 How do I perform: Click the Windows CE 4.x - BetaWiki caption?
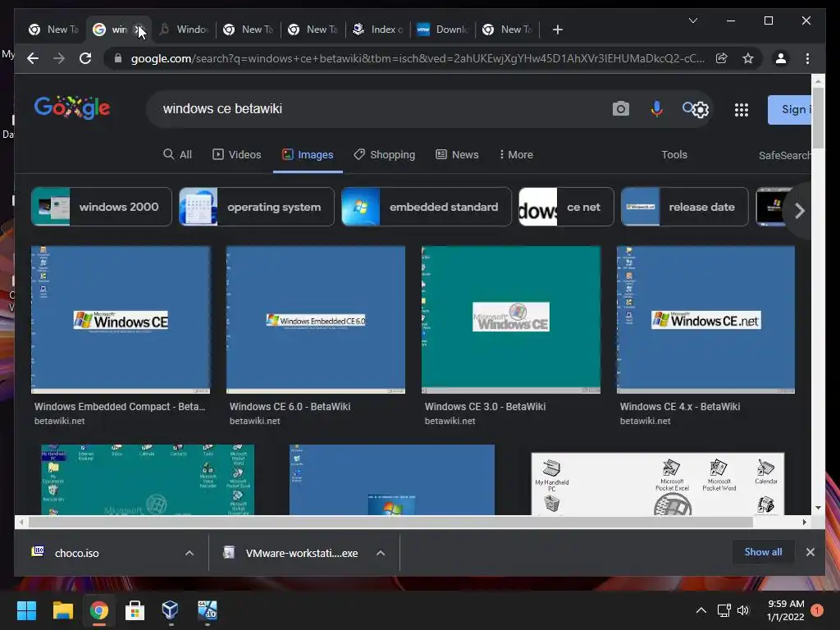680,407
